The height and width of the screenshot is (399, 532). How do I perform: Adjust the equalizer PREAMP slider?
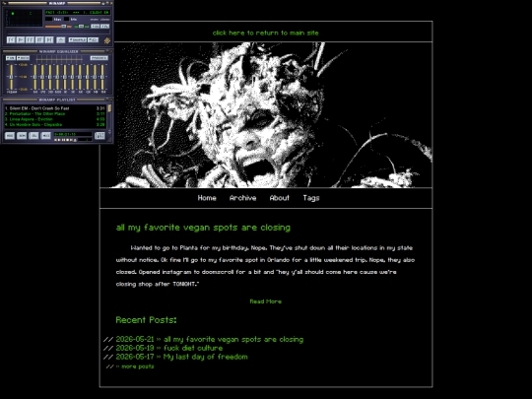11,77
